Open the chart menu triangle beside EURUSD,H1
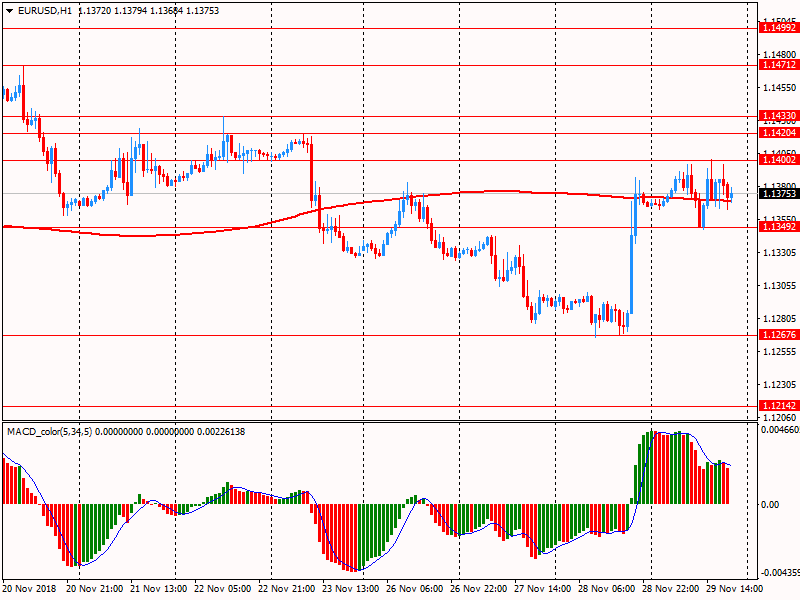800x600 pixels. pyautogui.click(x=9, y=11)
